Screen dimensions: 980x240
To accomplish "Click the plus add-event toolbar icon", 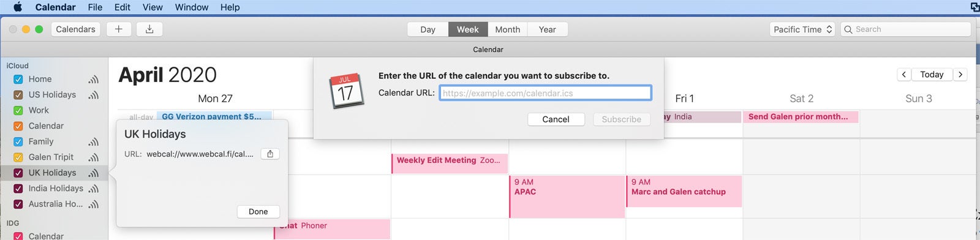I will click(x=119, y=29).
